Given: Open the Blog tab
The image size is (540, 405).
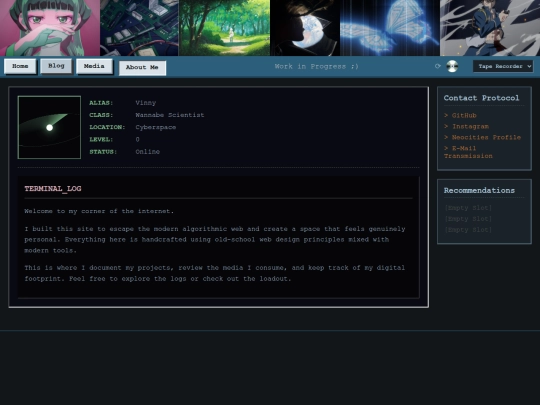Looking at the screenshot, I should [56, 66].
